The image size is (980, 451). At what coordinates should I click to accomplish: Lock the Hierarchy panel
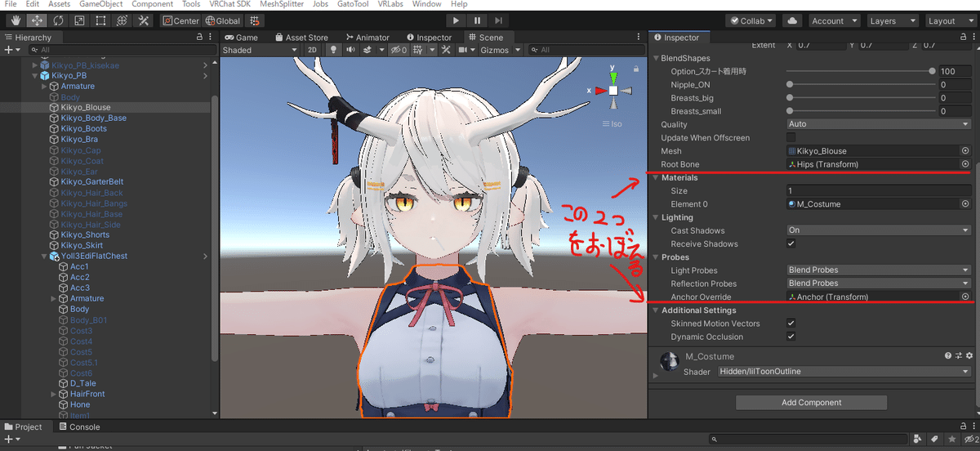[200, 37]
